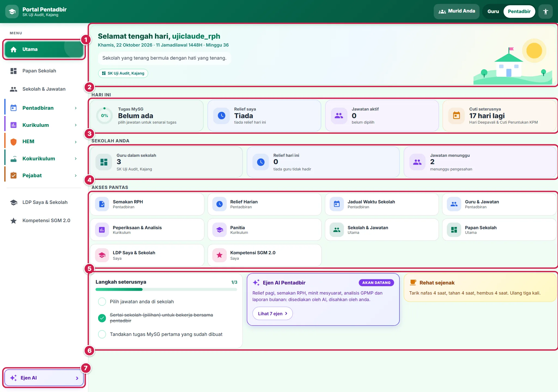The height and width of the screenshot is (392, 558).
Task: Open the LDP Saya & Sekolah quick access card
Action: pos(147,255)
